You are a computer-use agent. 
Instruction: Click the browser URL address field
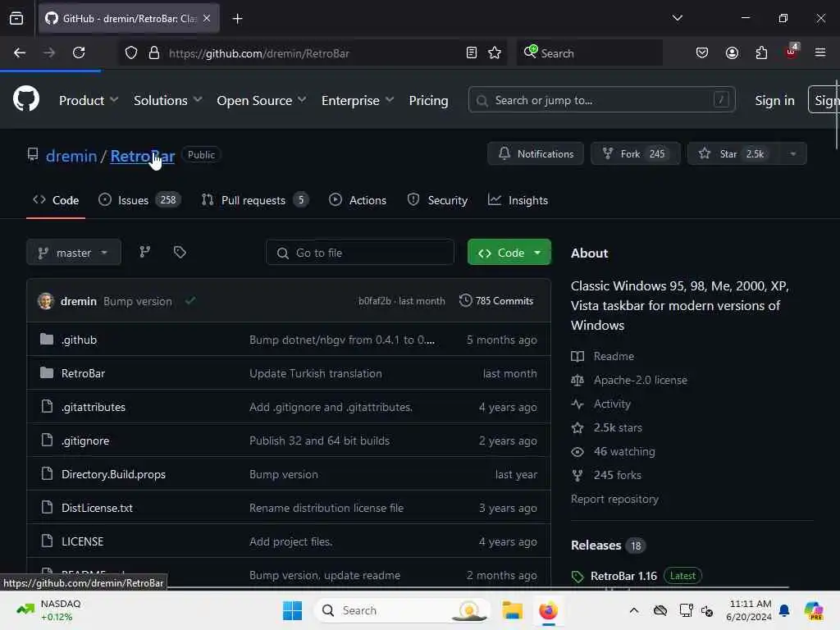pyautogui.click(x=311, y=53)
